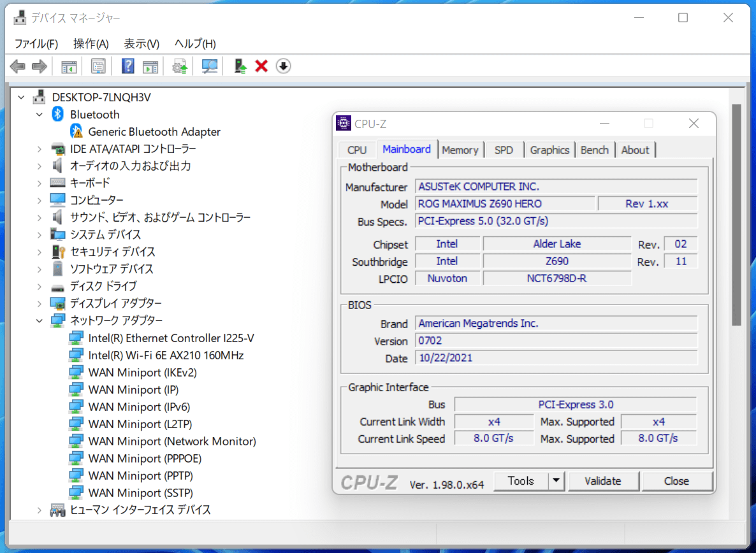This screenshot has width=756, height=553.
Task: Click the enable device icon with green arrow
Action: pos(240,66)
